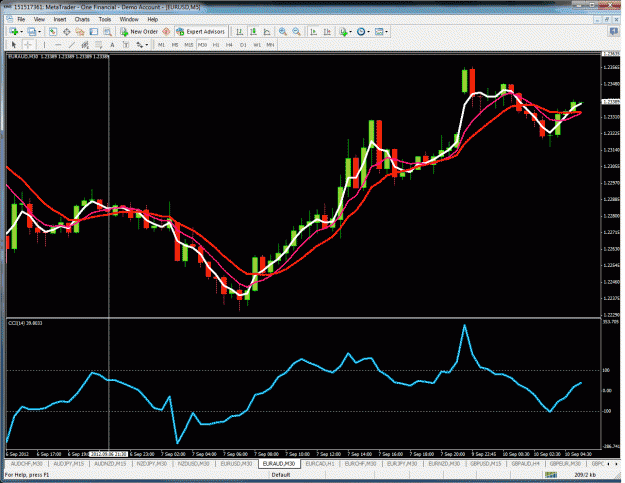Click the Periods clock icon

(x=361, y=31)
